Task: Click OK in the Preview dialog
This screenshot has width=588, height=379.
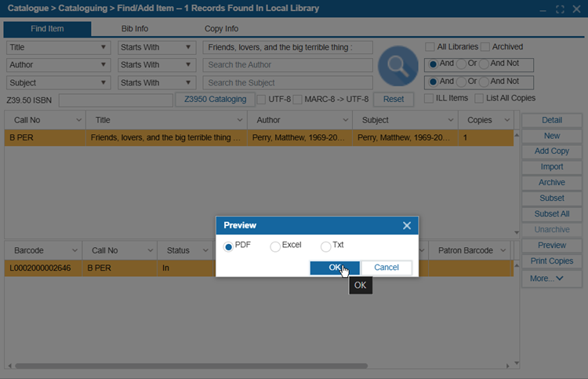Action: click(335, 268)
